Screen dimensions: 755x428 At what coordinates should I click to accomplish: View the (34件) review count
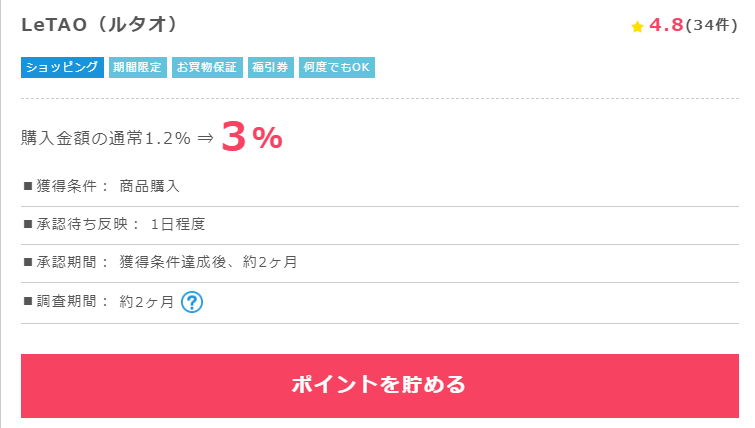pos(711,25)
